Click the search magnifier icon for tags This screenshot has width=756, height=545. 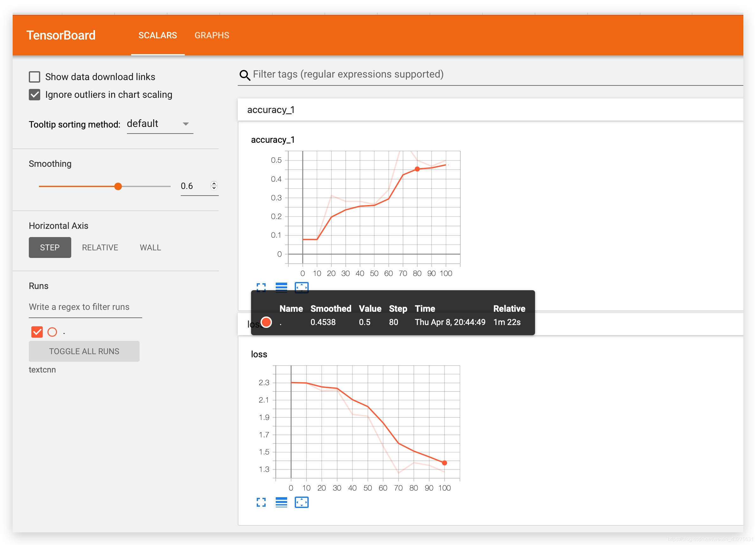pyautogui.click(x=245, y=75)
